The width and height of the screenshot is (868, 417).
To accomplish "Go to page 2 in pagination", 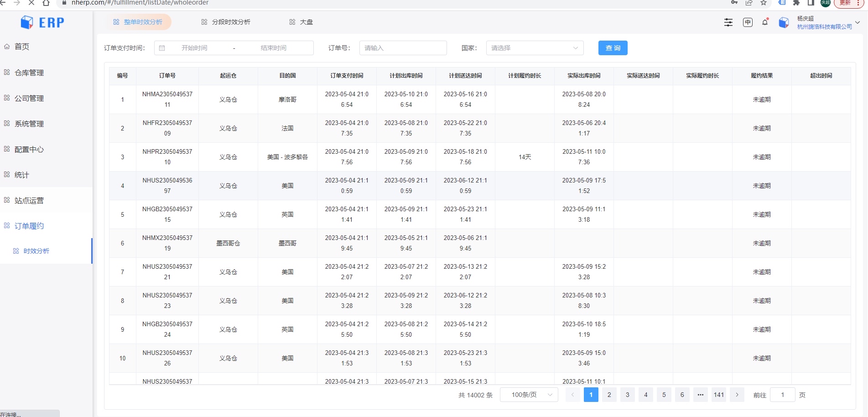I will (x=609, y=395).
